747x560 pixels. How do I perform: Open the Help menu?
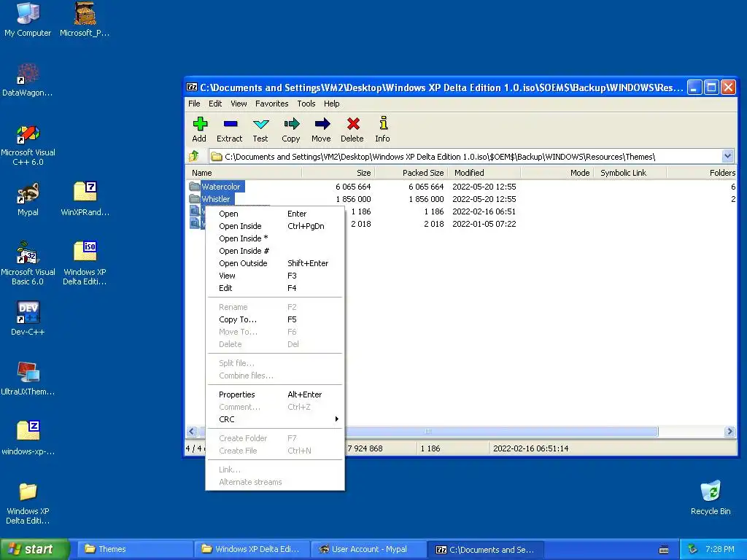(332, 104)
